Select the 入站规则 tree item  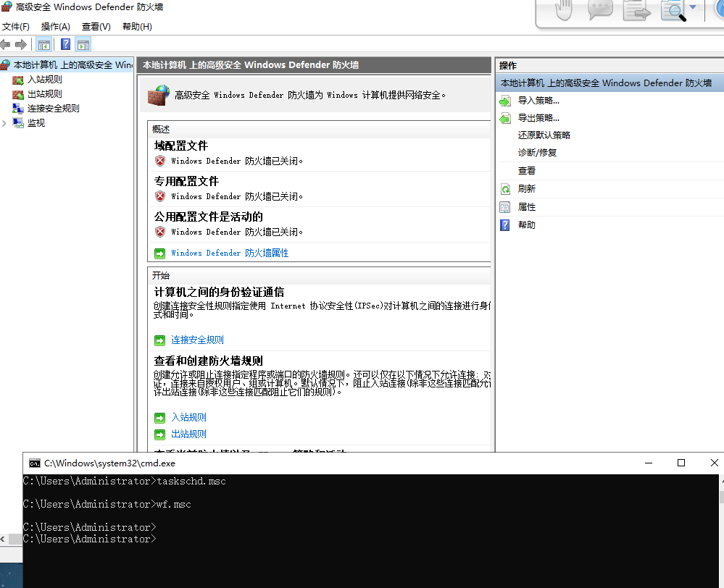click(x=44, y=80)
